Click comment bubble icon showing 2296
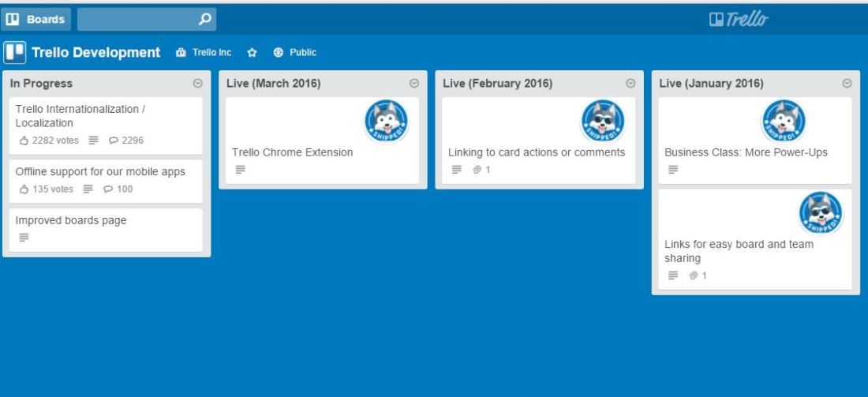The image size is (868, 397). (114, 140)
